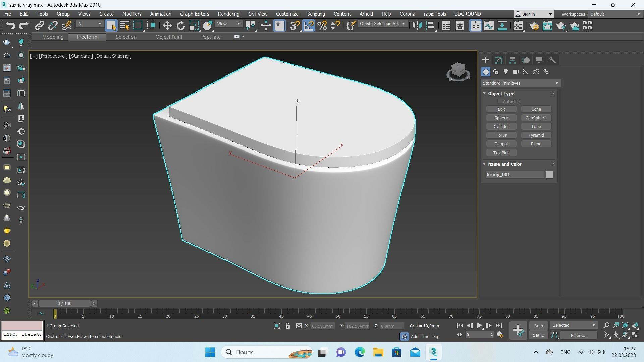Open the Modify panel tab
This screenshot has height=362, width=644.
pyautogui.click(x=499, y=60)
